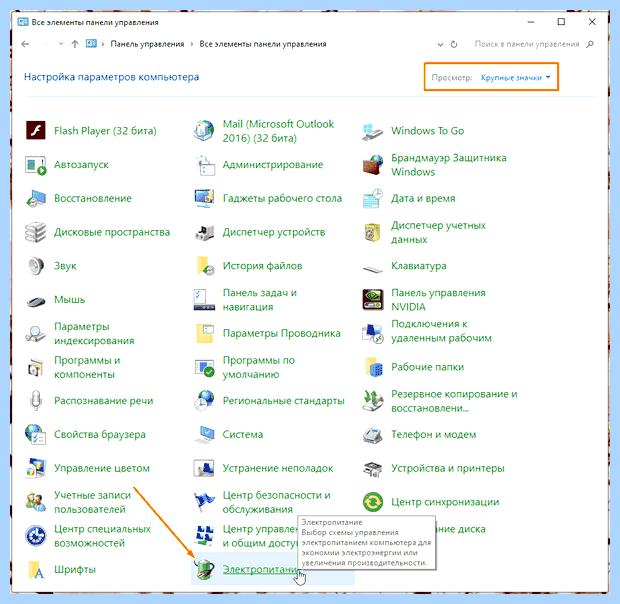Click the control panel search field
620x604 pixels.
526,44
